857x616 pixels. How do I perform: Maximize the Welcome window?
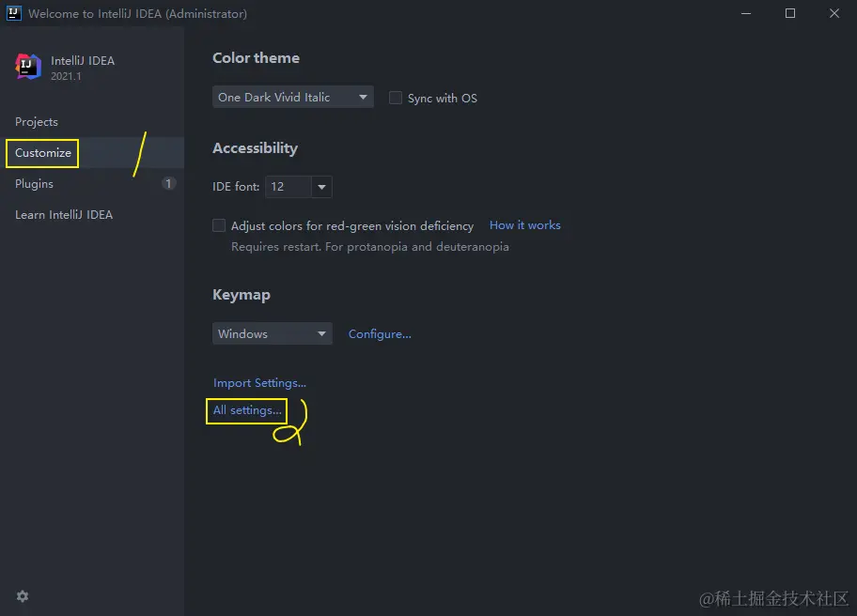tap(790, 13)
